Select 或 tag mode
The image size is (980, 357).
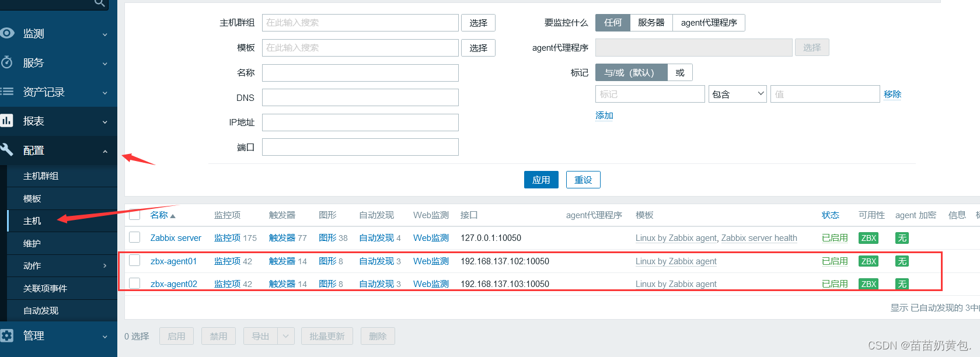pyautogui.click(x=680, y=73)
